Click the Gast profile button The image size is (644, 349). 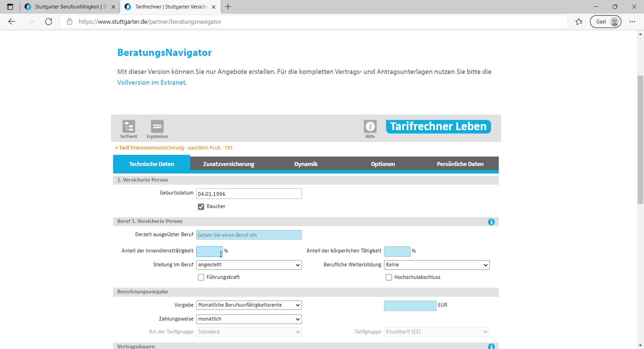tap(605, 22)
